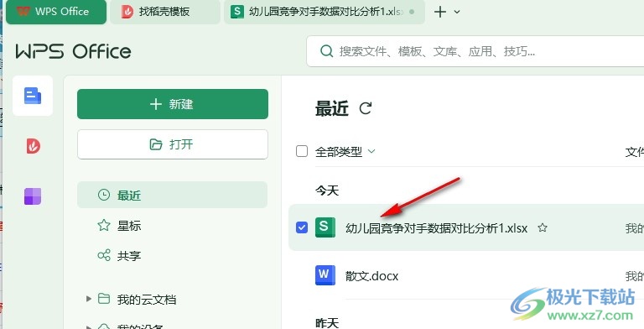Click the refresh icon next to 最近
This screenshot has width=644, height=329.
[365, 108]
